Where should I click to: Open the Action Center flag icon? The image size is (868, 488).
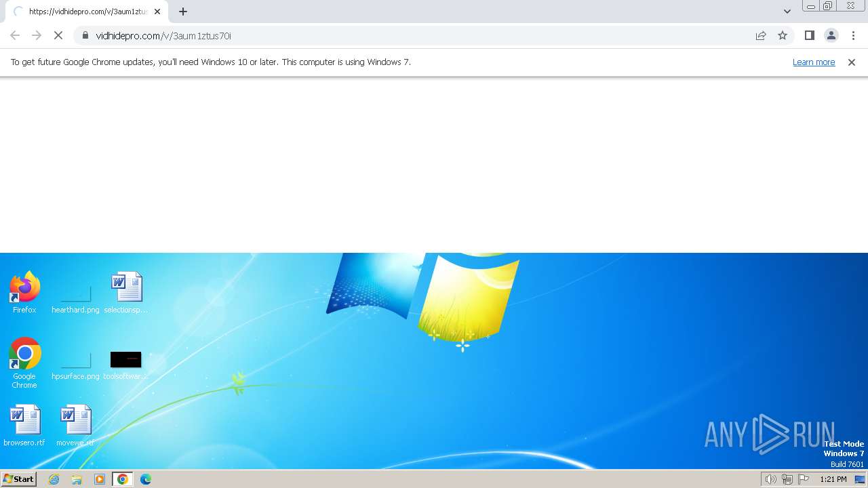click(x=804, y=479)
